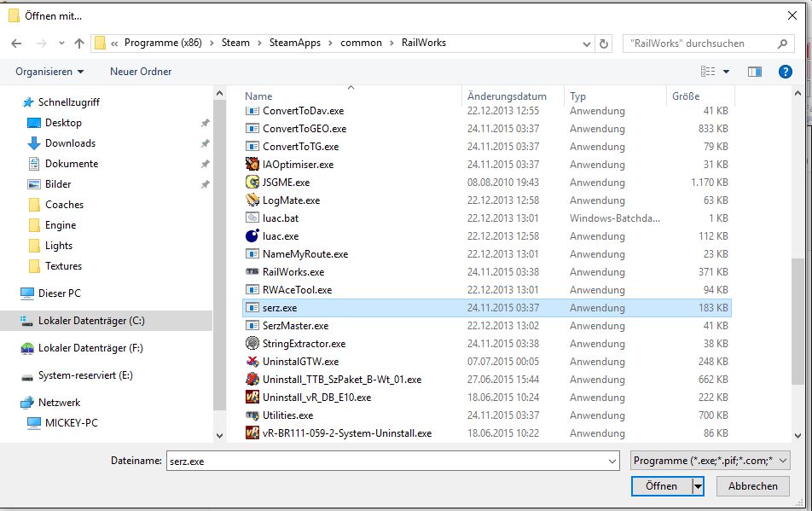
Task: Select Lokaler Datenträger (F:) in sidebar
Action: click(90, 348)
